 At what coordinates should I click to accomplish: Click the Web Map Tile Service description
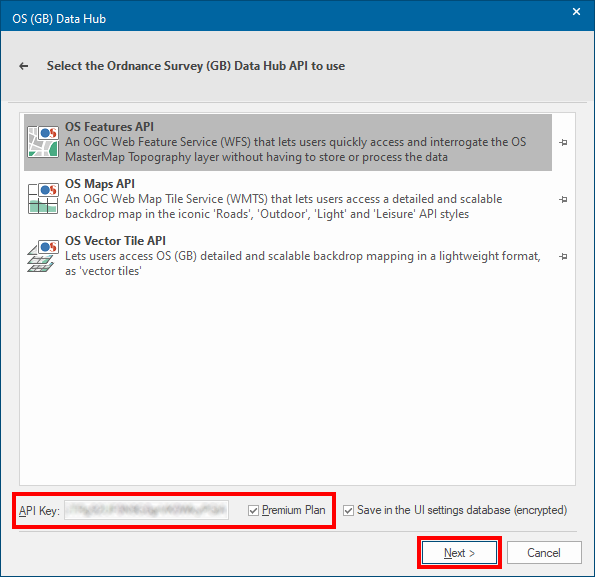click(283, 206)
